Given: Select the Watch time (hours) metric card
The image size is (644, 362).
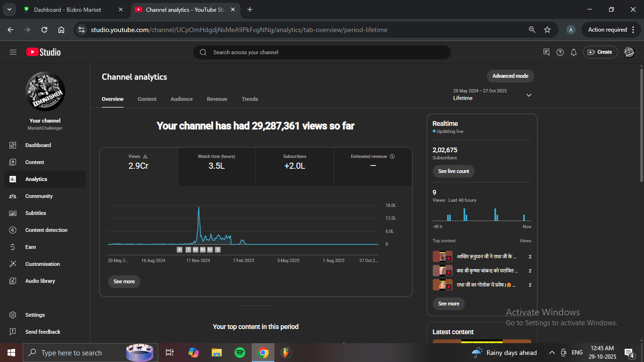Looking at the screenshot, I should tap(216, 163).
